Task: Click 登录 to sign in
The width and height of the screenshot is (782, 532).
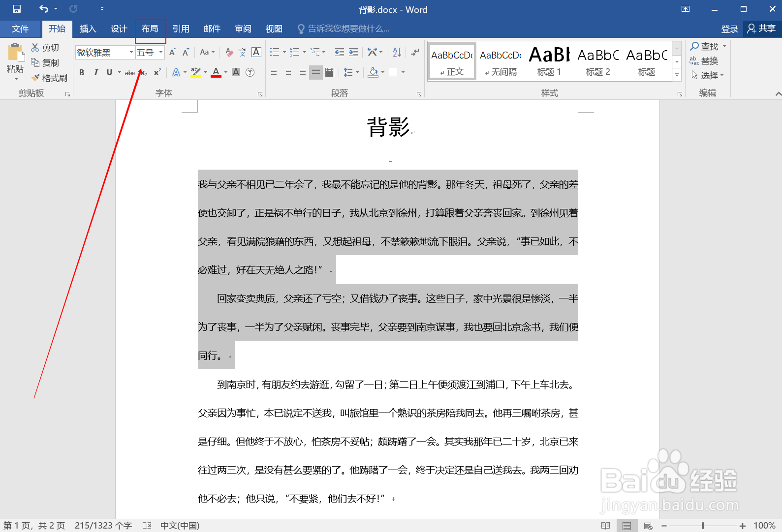Action: (x=729, y=29)
